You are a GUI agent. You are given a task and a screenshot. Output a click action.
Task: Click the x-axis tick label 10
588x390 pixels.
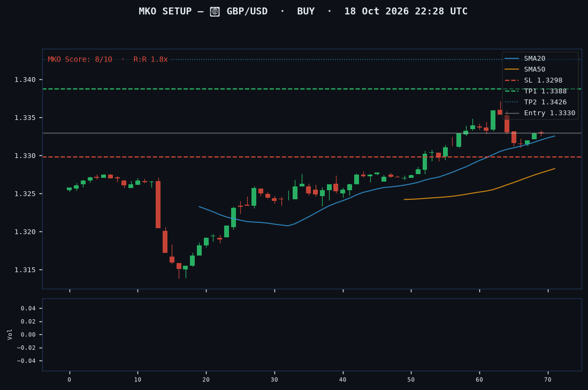138,379
